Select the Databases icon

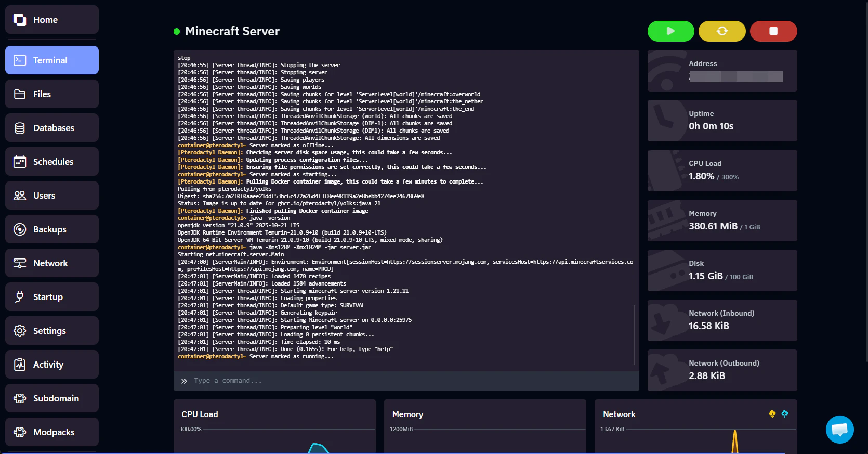pos(20,128)
